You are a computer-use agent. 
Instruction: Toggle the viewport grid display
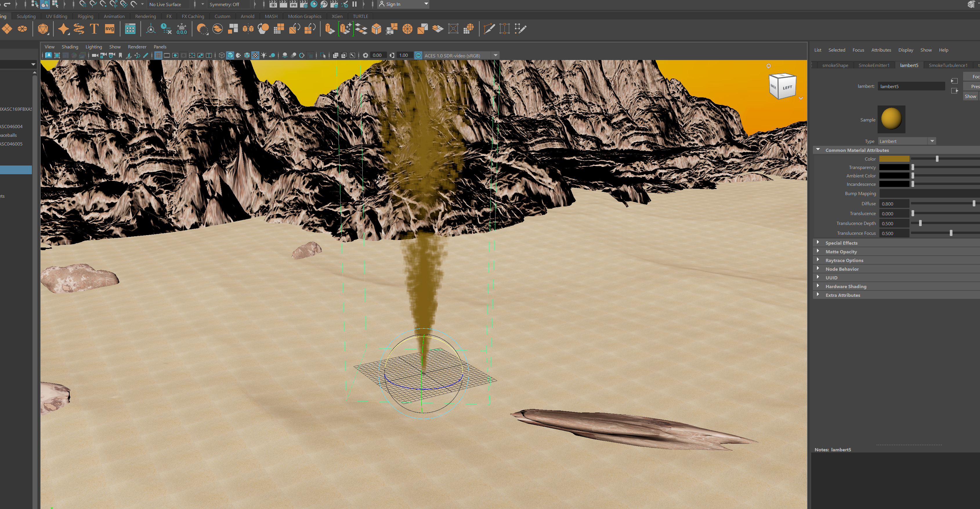coord(158,55)
